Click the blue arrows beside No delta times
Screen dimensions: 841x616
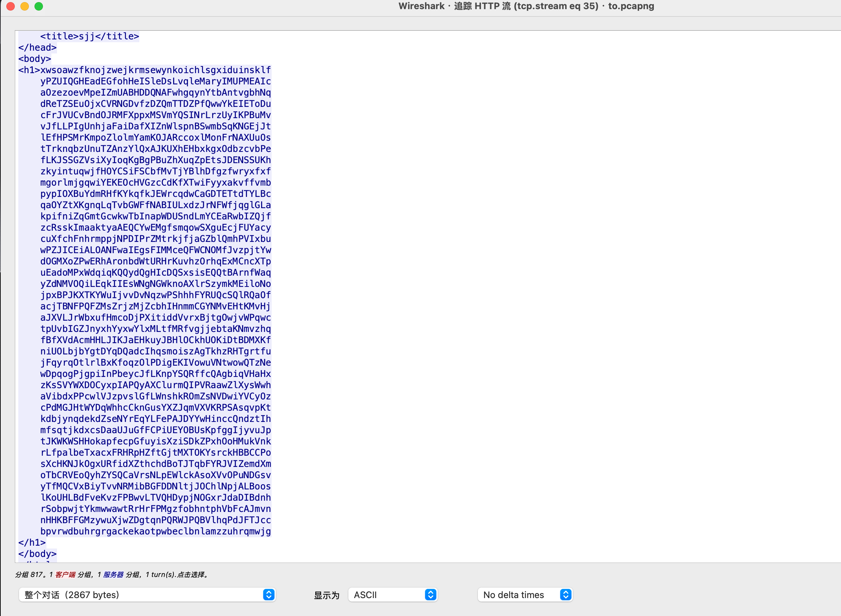click(x=565, y=595)
